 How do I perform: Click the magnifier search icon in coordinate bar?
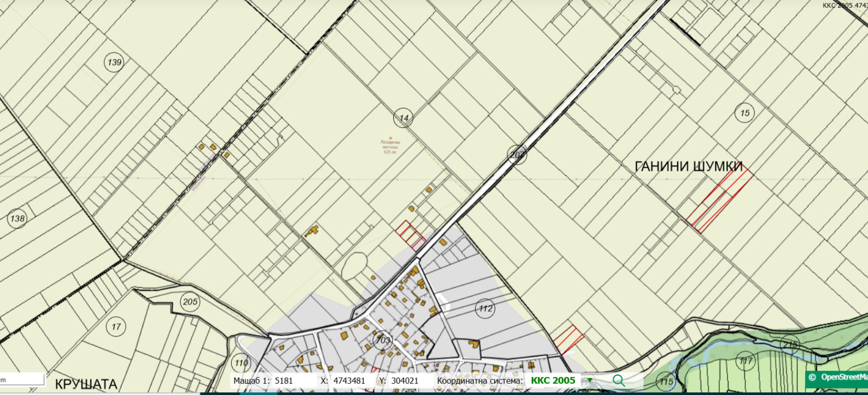tap(618, 380)
